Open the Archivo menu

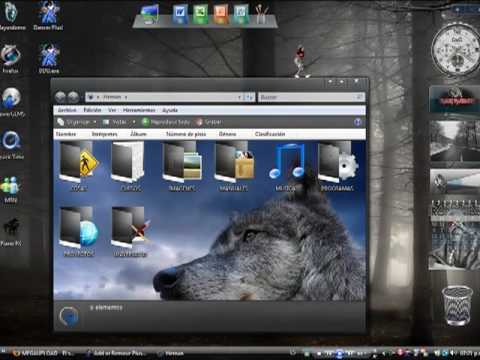click(x=67, y=110)
